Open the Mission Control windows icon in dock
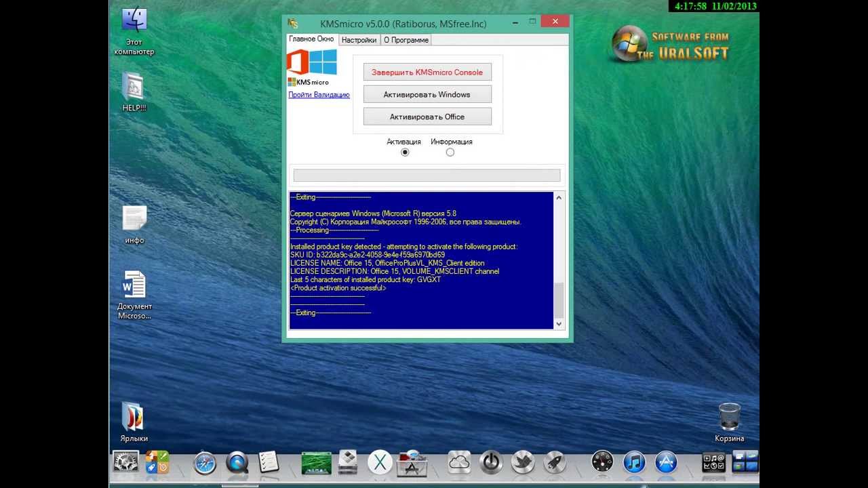The width and height of the screenshot is (868, 488). point(745,462)
